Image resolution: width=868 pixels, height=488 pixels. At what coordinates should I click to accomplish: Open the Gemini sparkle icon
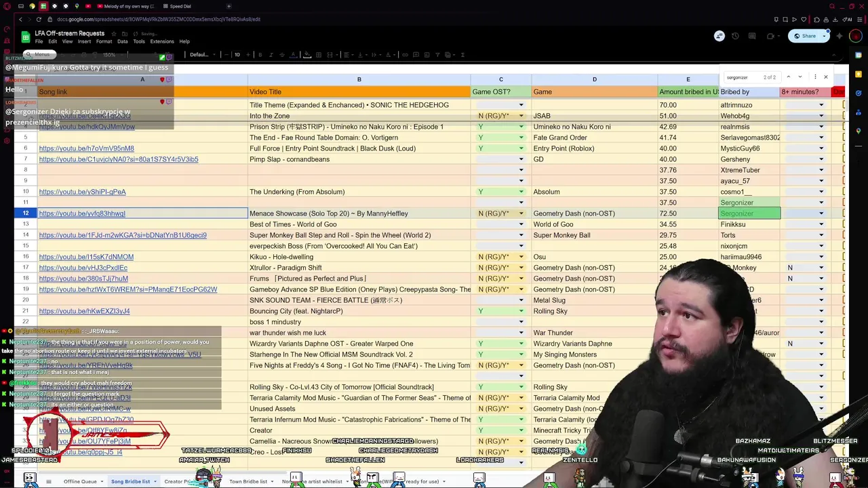point(840,36)
